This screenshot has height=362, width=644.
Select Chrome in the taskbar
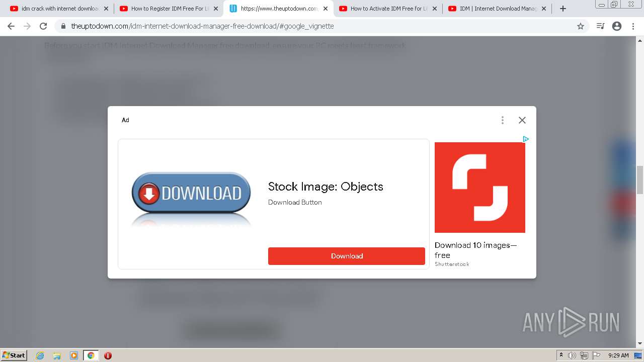pos(91,355)
